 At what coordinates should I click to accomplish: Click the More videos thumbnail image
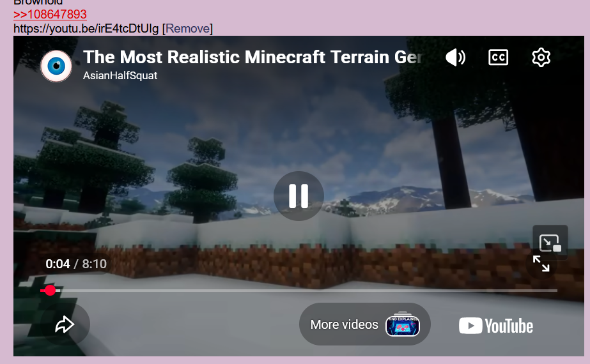tap(403, 324)
